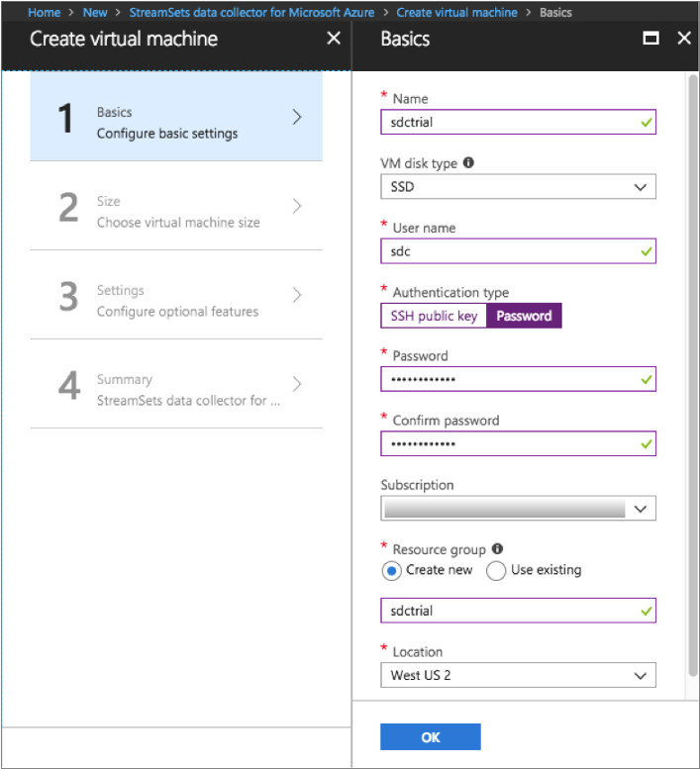Click the Basics blade vertical scrollbar
Image resolution: width=700 pixels, height=769 pixels.
click(693, 375)
